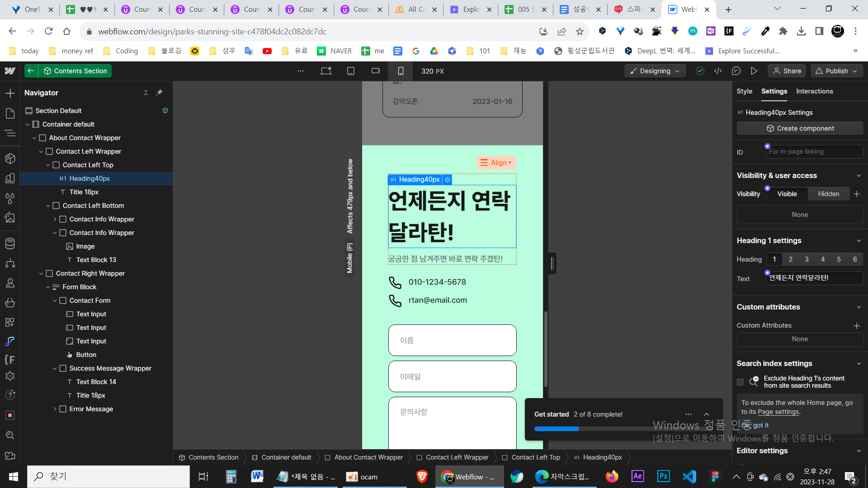Open the CMS database icon
868x488 pixels.
(x=10, y=244)
